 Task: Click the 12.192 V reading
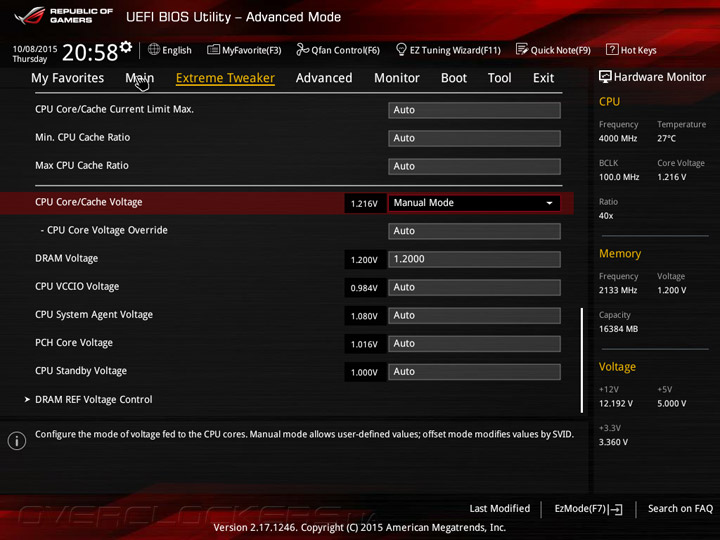[x=616, y=403]
